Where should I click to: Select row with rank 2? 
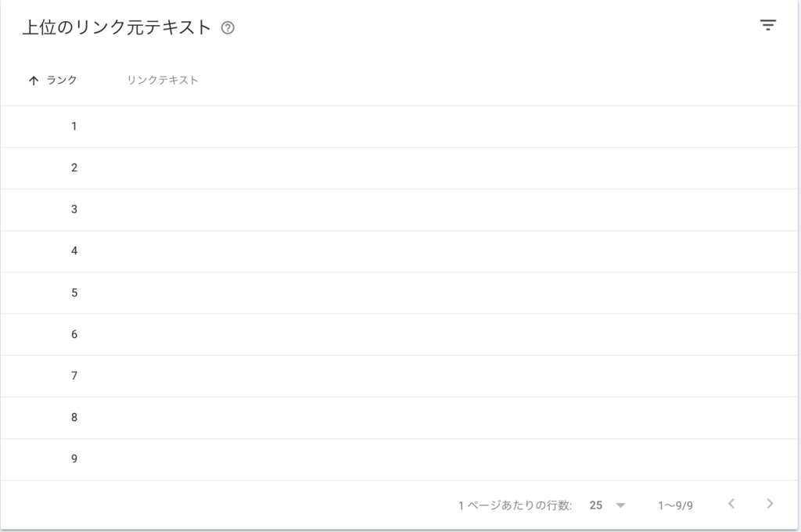click(x=399, y=168)
